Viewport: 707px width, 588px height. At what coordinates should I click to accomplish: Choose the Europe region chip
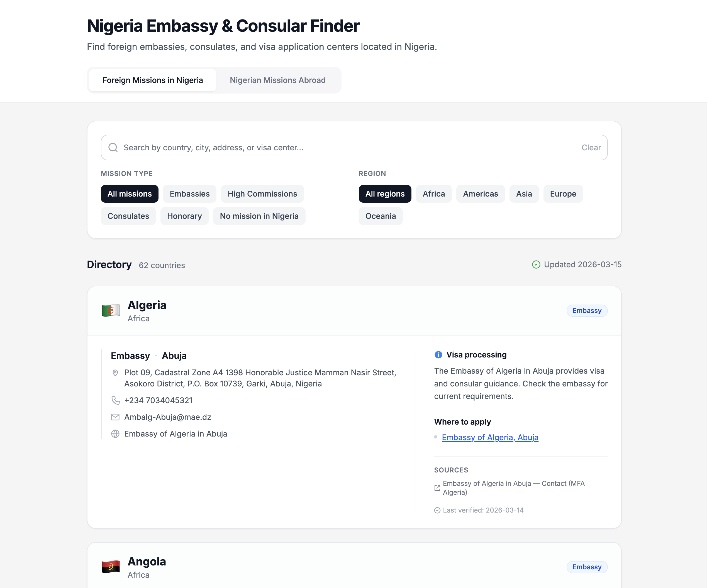click(563, 194)
